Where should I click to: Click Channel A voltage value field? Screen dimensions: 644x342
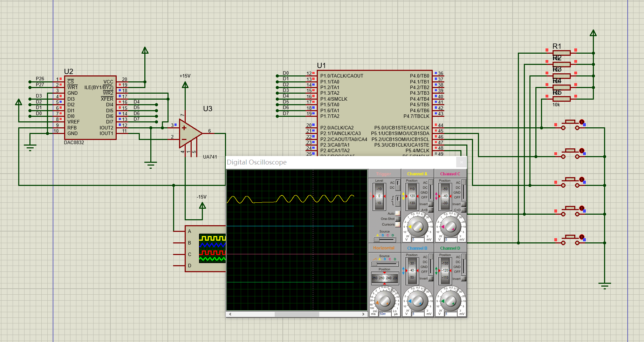(x=418, y=240)
